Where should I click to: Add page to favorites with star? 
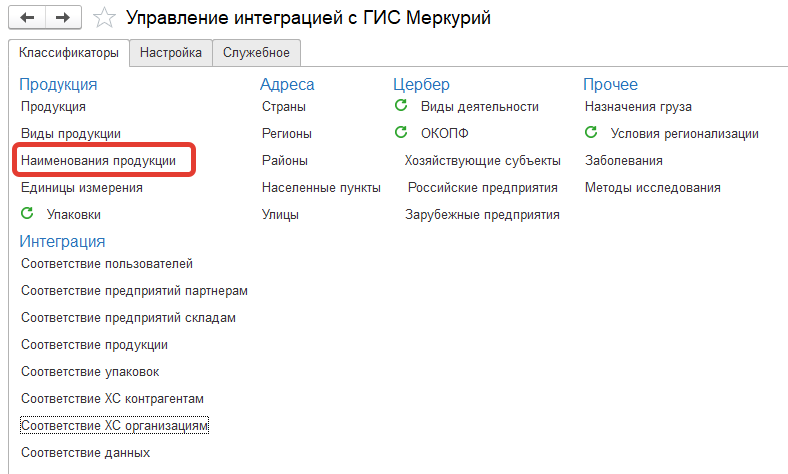(x=104, y=18)
